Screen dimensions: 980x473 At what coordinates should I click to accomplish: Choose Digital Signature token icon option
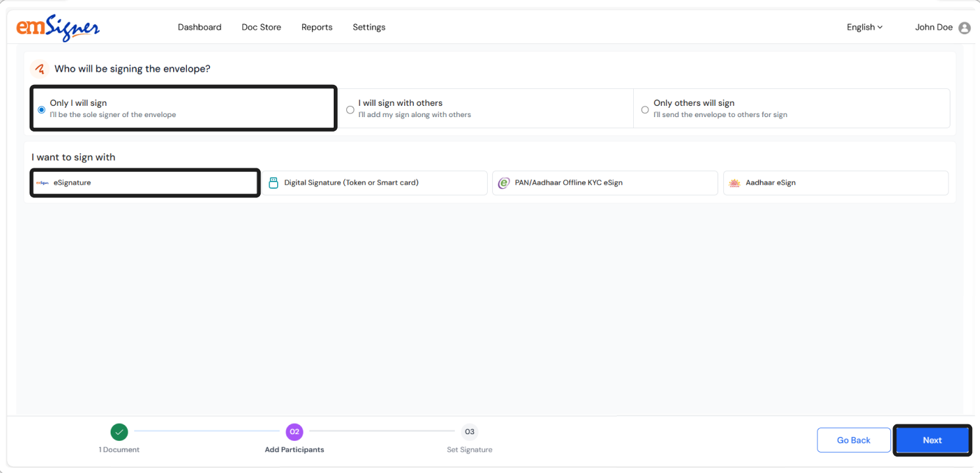pos(274,183)
